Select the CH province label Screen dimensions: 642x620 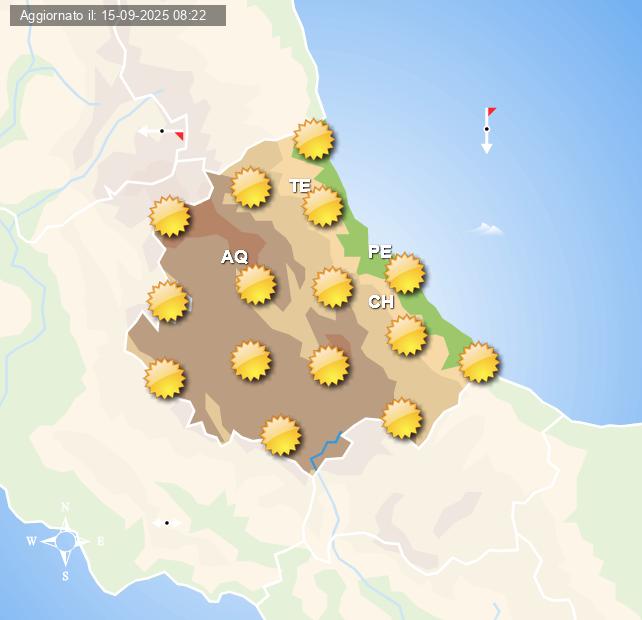[x=381, y=302]
